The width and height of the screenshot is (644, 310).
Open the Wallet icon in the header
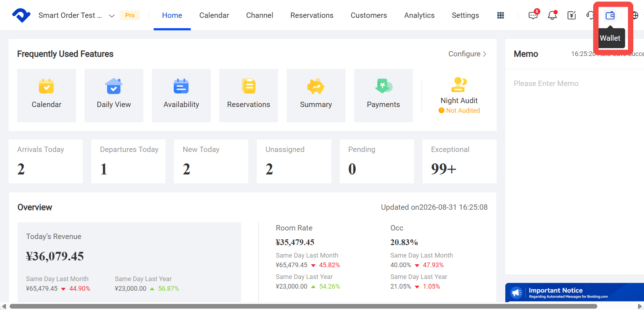click(x=610, y=15)
